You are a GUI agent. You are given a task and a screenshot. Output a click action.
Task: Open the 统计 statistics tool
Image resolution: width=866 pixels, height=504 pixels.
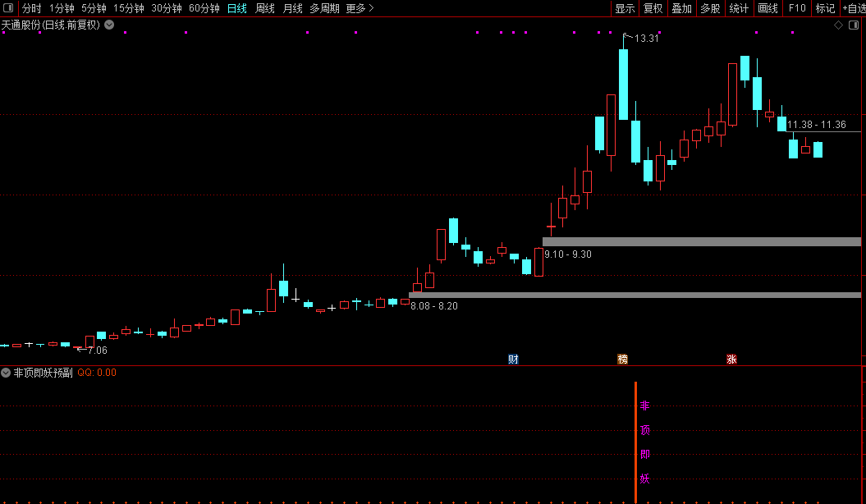pos(739,8)
